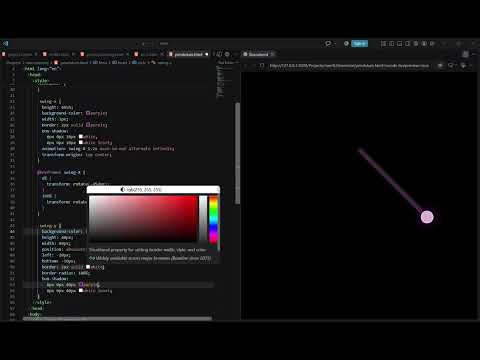The width and height of the screenshot is (480, 360).
Task: Select the Document preview tab
Action: coord(258,54)
